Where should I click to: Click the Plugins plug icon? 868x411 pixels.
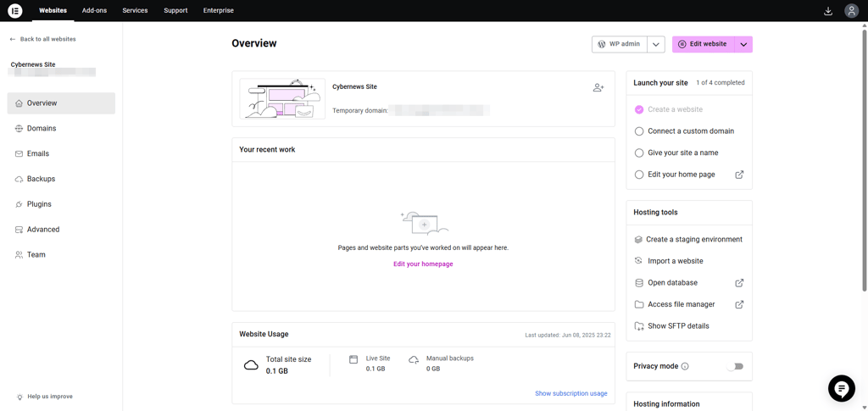point(19,204)
